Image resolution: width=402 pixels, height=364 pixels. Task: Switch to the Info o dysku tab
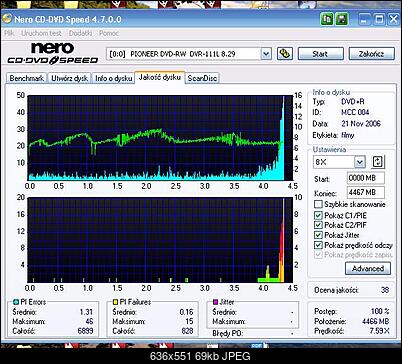click(114, 78)
